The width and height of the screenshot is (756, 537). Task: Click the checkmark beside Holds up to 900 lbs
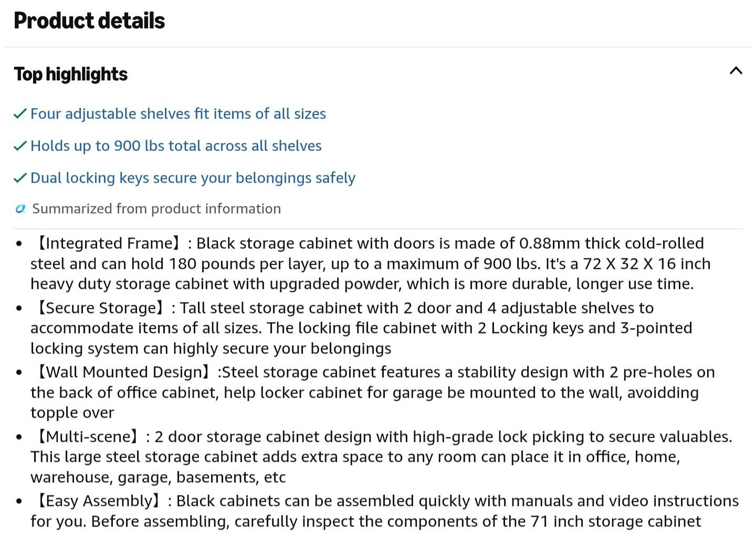[20, 146]
